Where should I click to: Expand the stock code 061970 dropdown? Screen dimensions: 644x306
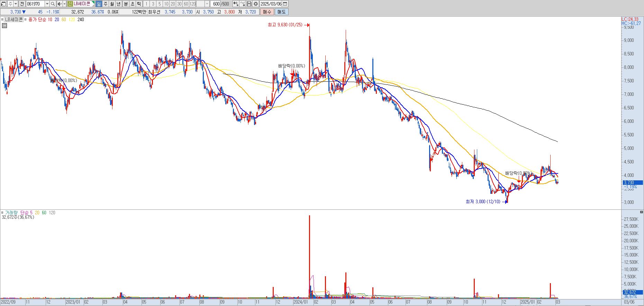coord(47,4)
